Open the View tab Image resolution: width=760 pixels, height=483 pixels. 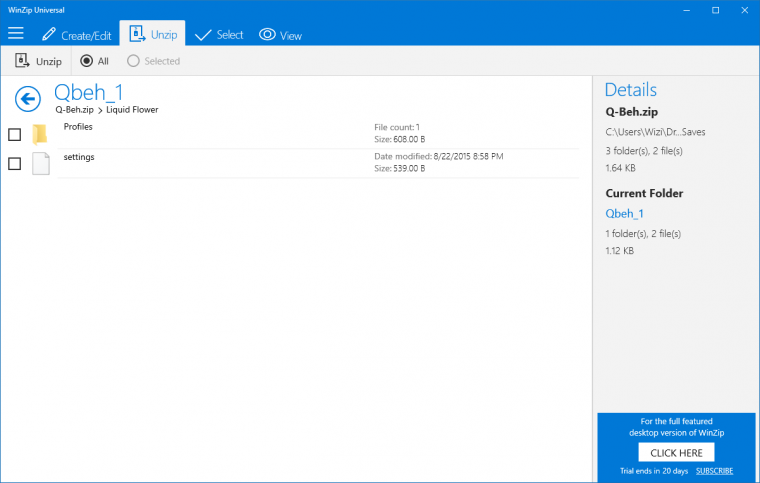[280, 35]
